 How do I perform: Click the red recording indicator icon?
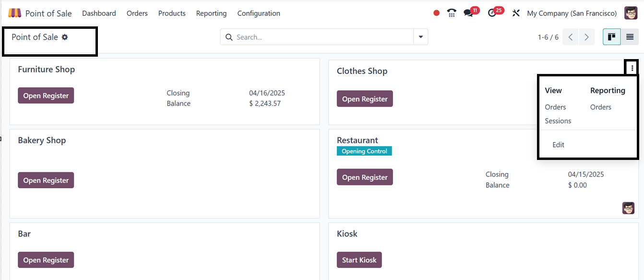[x=436, y=13]
